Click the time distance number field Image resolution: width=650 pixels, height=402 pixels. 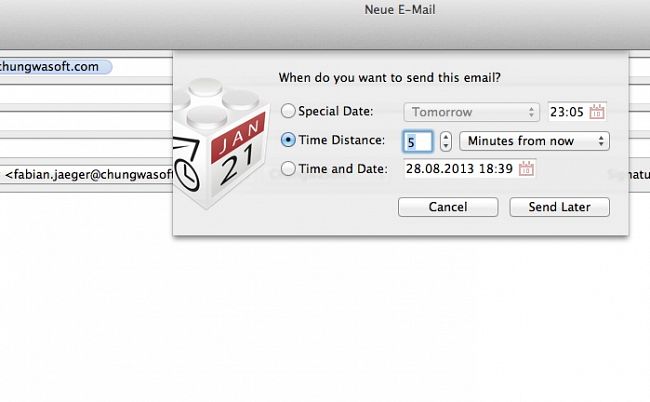pyautogui.click(x=418, y=142)
